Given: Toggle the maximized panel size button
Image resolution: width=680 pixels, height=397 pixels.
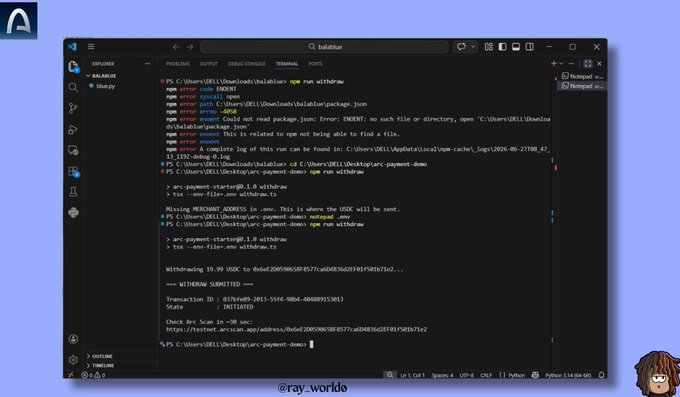Looking at the screenshot, I should pyautogui.click(x=588, y=64).
